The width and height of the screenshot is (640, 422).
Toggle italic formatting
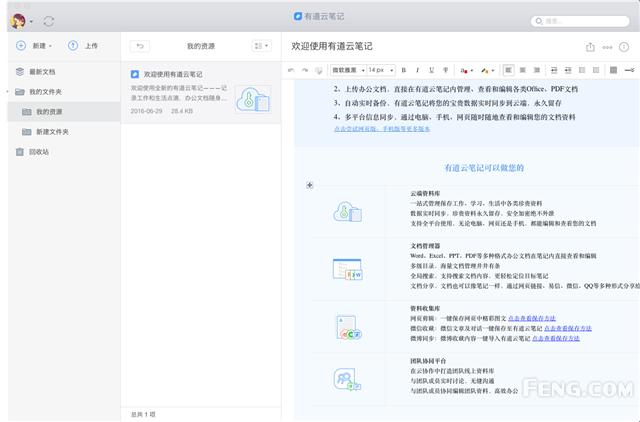point(417,70)
